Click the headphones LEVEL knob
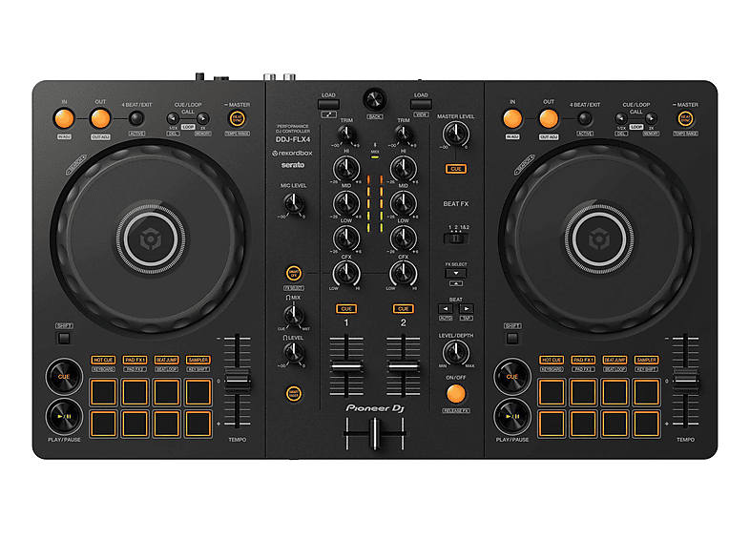750x560 pixels. click(294, 353)
